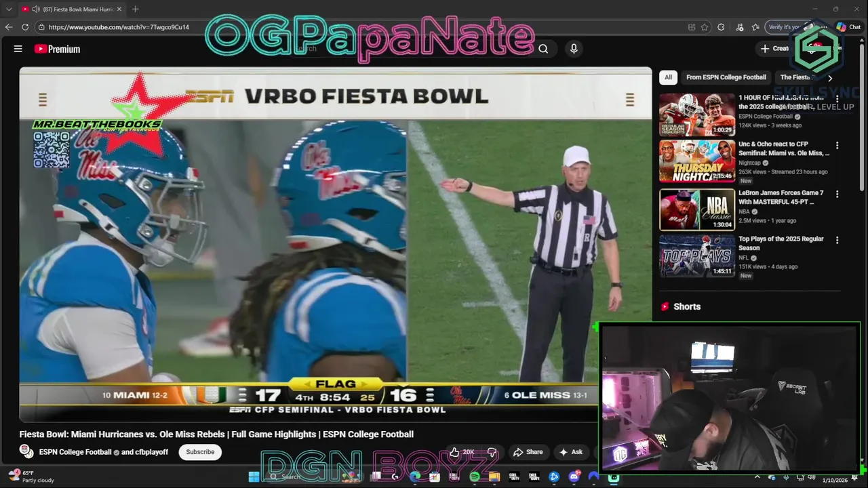Open the YouTube guide hamburger menu

18,49
